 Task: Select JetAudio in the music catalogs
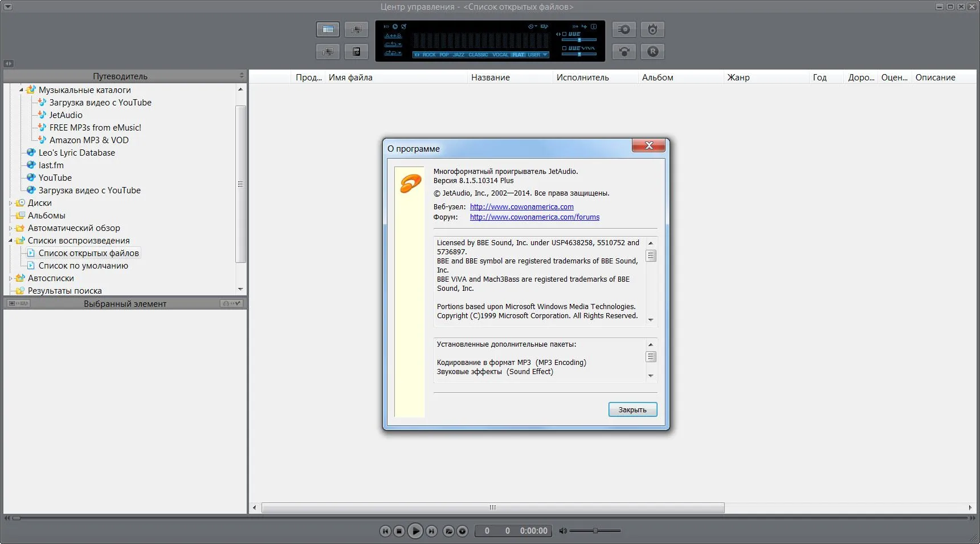(x=66, y=115)
